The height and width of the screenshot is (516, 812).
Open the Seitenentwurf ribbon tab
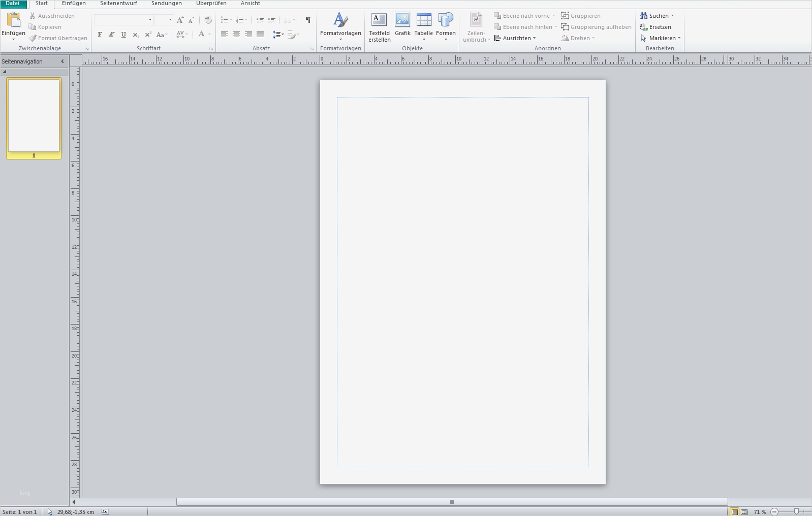pyautogui.click(x=118, y=4)
